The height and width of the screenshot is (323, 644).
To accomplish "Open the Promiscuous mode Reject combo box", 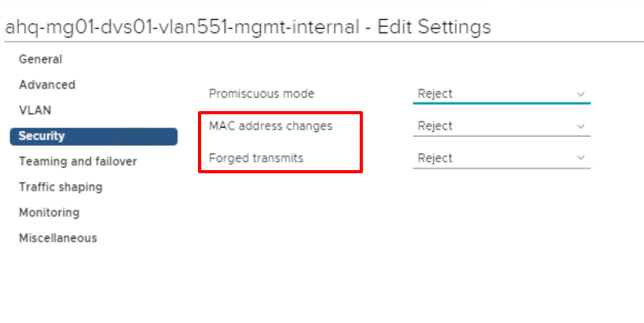I will [501, 94].
